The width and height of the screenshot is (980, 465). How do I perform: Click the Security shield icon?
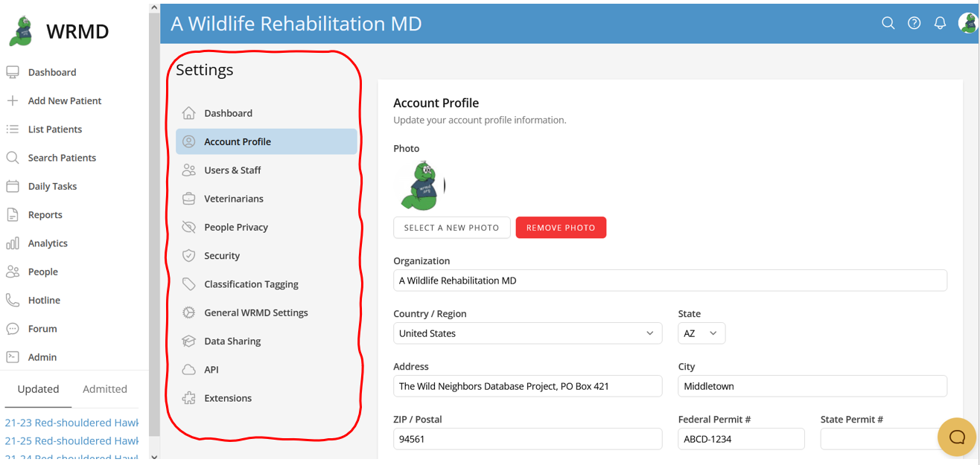click(x=189, y=256)
